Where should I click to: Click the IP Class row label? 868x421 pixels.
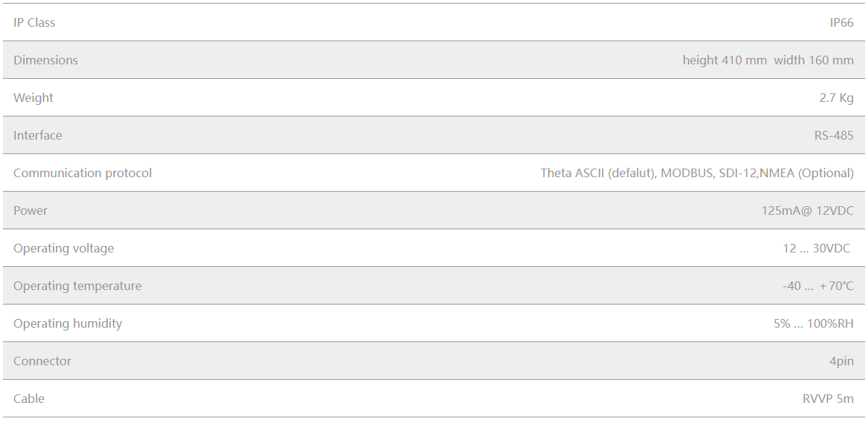[x=34, y=22]
